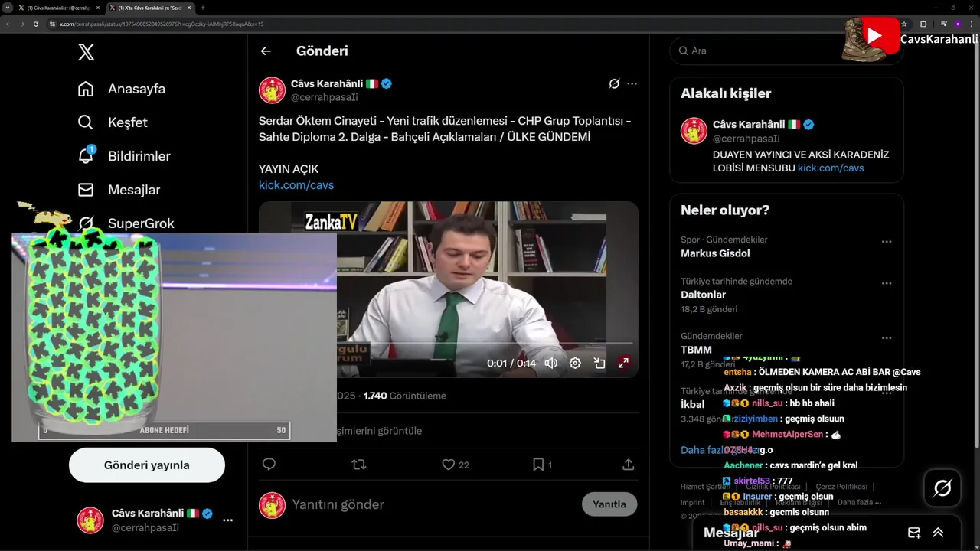The height and width of the screenshot is (551, 980).
Task: Open the browser profile avatar
Action: [957, 24]
